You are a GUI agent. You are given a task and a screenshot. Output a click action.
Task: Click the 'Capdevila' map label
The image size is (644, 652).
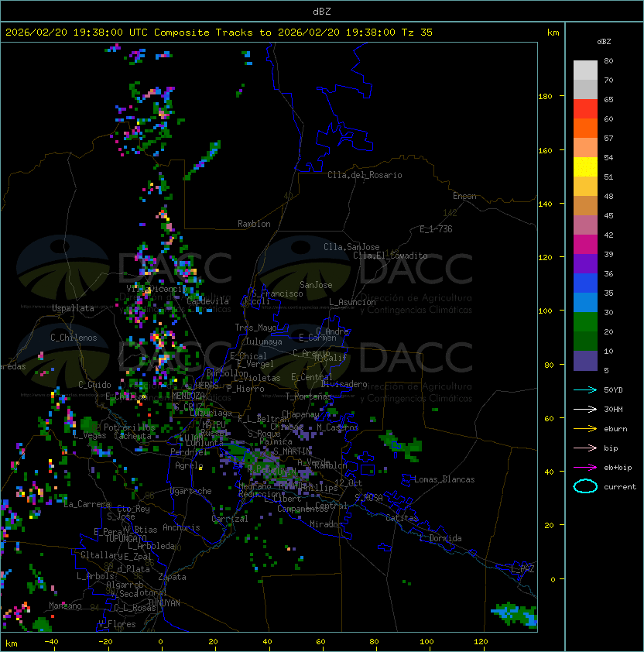(x=207, y=301)
